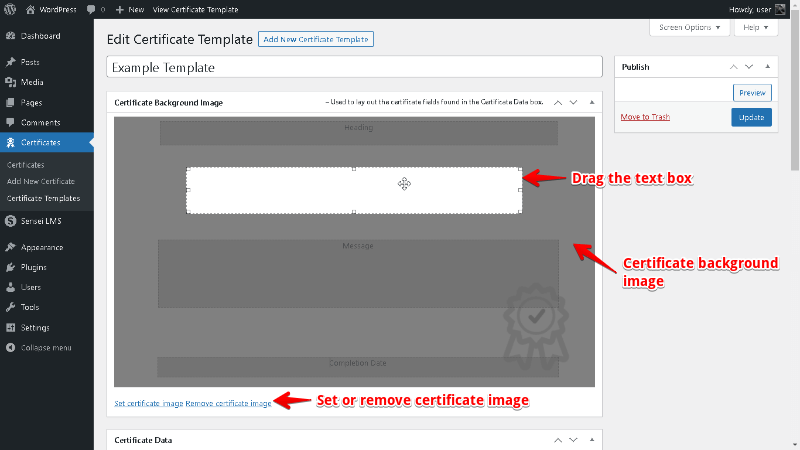Click View Certificate Template link
Screen dimensions: 800x450
coord(195,9)
